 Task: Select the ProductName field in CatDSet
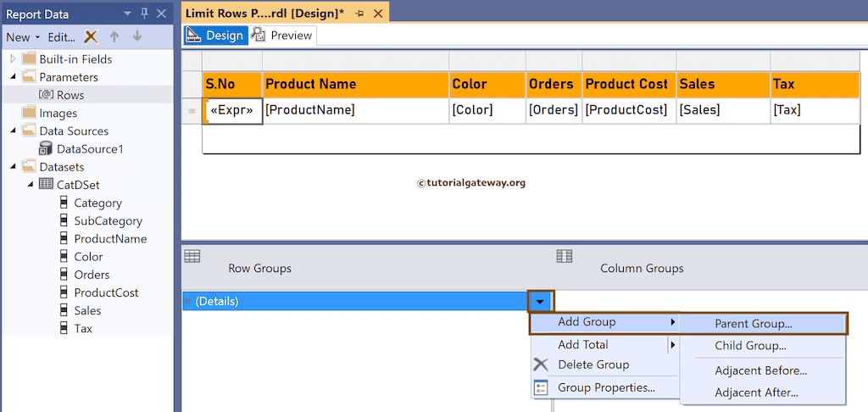[110, 238]
